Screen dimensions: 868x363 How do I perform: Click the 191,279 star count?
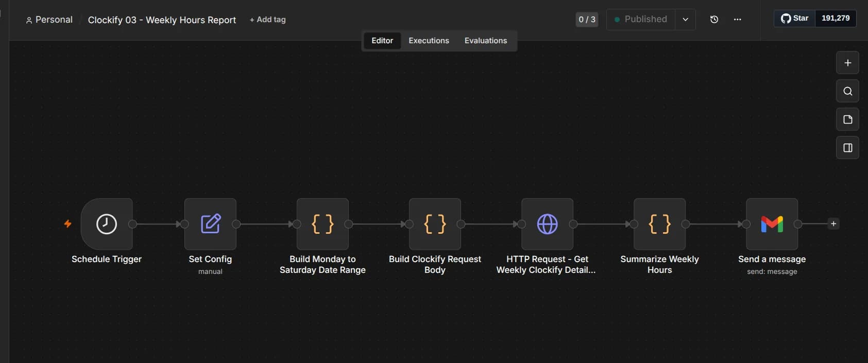tap(836, 18)
